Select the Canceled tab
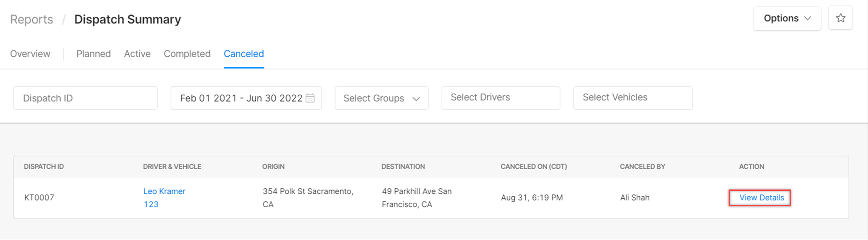868x240 pixels. (244, 54)
